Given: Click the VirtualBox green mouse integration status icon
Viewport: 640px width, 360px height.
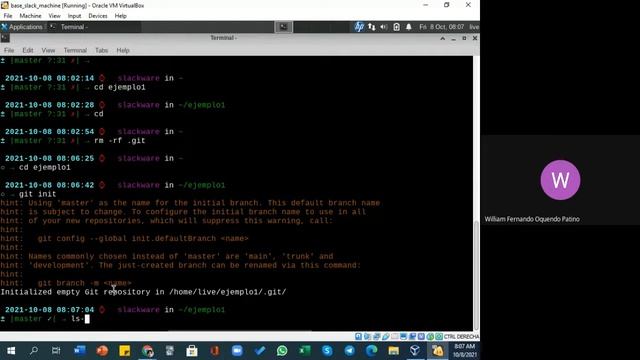Looking at the screenshot, I should (x=430, y=337).
